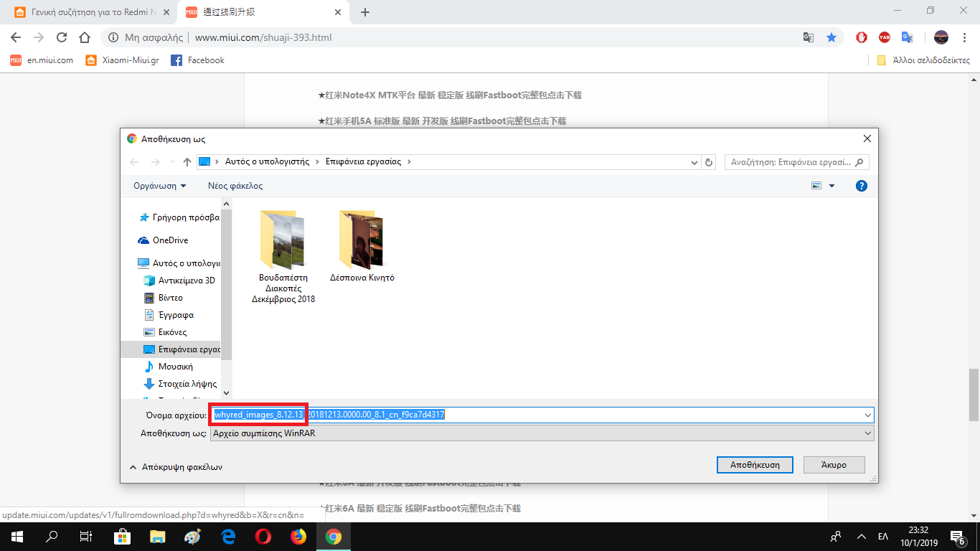Change the view layout icon in dialog
The image size is (980, 551).
pos(816,186)
